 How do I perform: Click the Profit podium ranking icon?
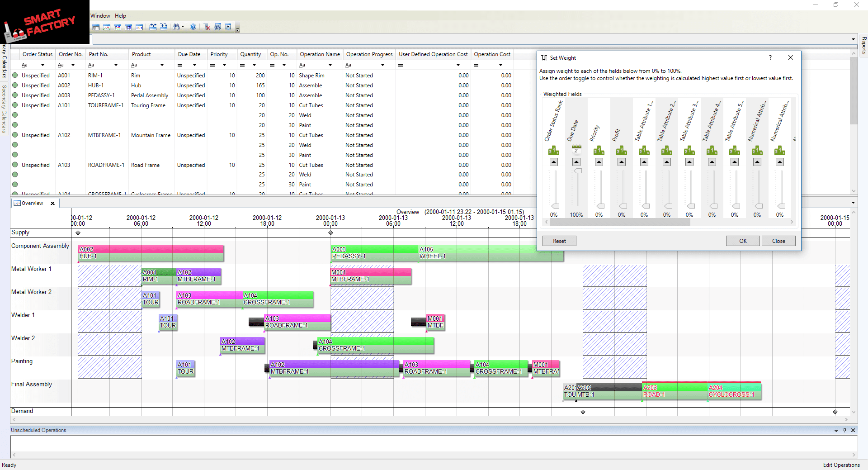click(x=622, y=151)
